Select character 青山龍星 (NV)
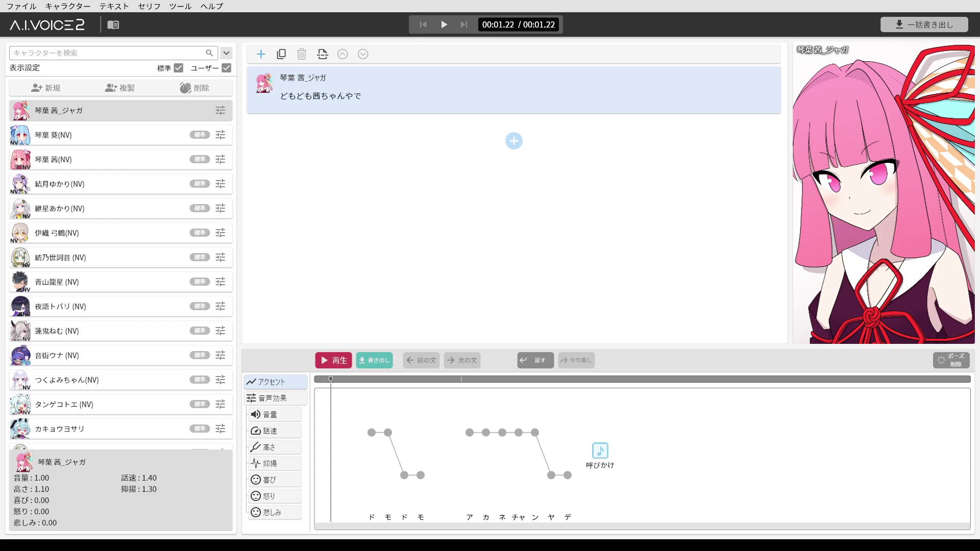 point(120,282)
